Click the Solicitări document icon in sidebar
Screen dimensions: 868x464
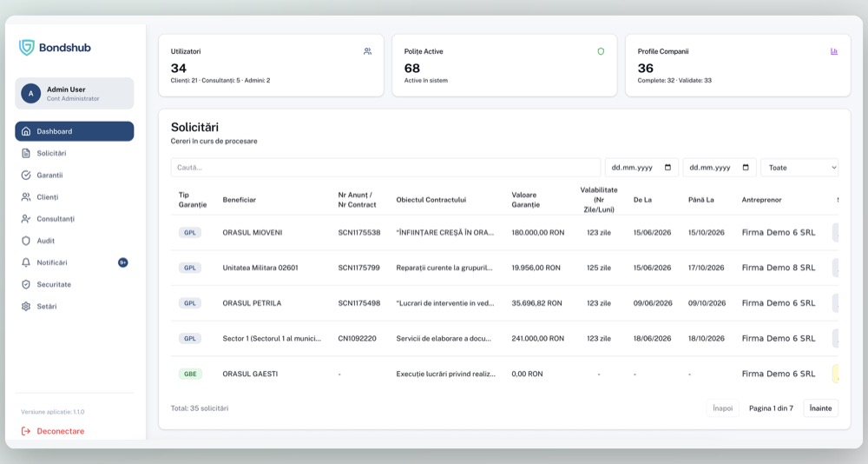point(26,153)
